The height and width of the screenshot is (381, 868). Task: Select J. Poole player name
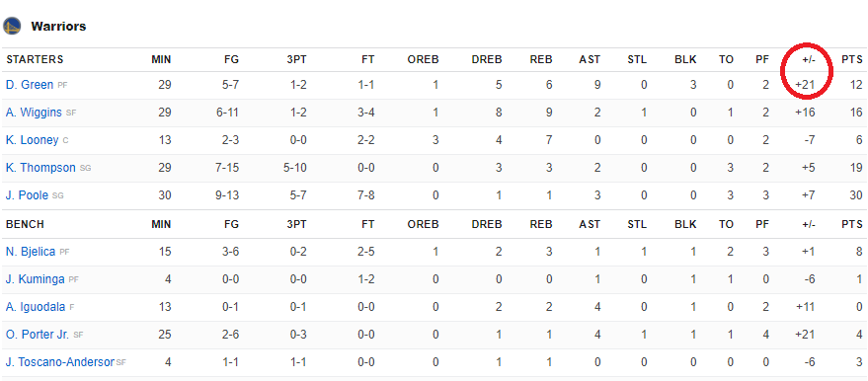(28, 195)
